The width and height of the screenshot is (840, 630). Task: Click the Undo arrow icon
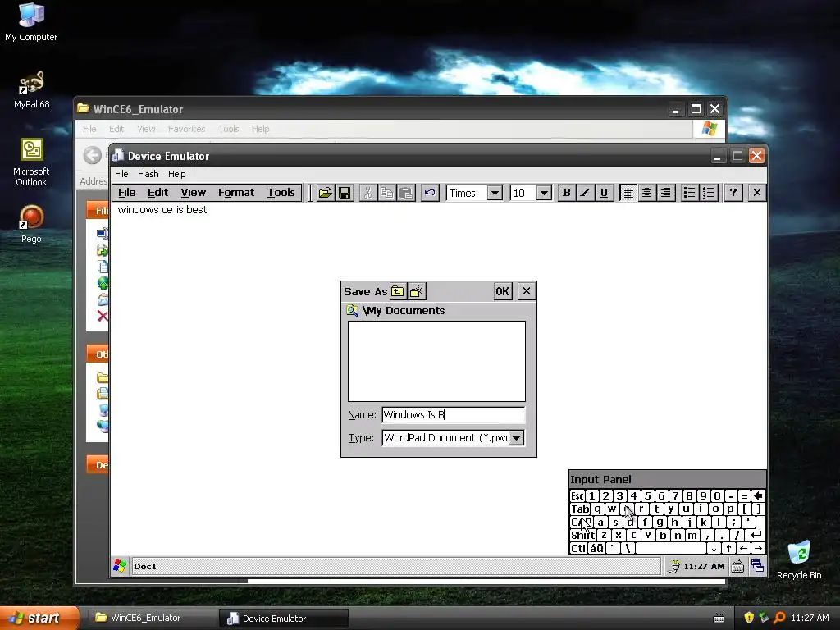(430, 193)
